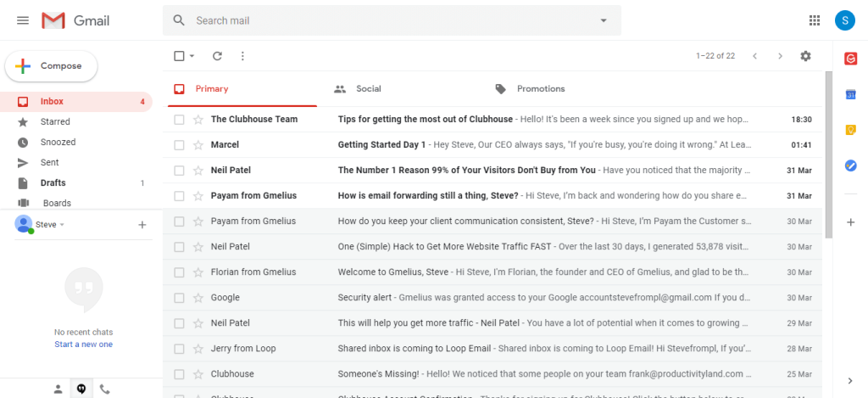Open the select-all checkbox dropdown arrow
Screen dimensions: 868x398
pyautogui.click(x=192, y=56)
